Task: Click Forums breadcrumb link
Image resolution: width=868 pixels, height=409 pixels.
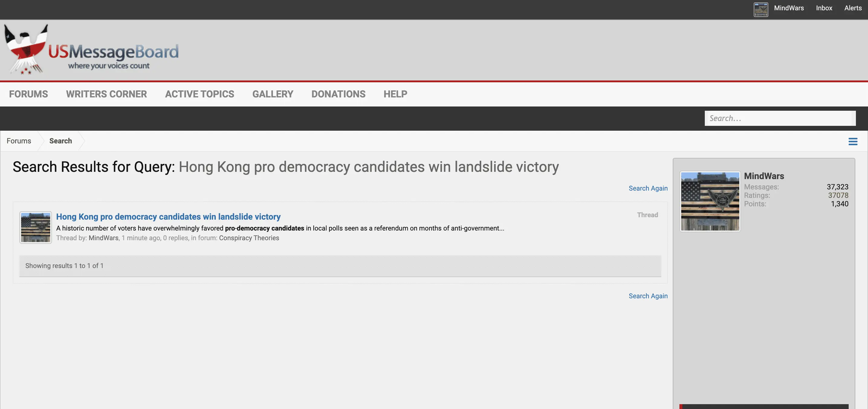Action: (19, 141)
